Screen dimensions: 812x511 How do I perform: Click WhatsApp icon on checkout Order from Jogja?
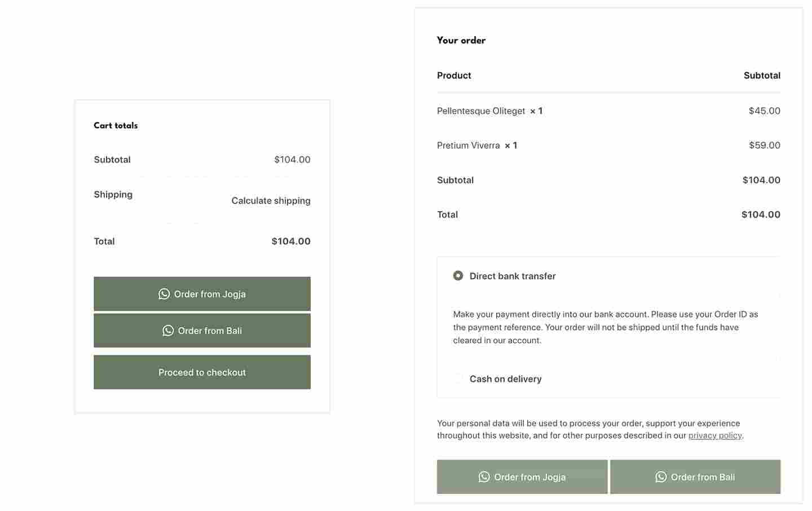(x=484, y=477)
